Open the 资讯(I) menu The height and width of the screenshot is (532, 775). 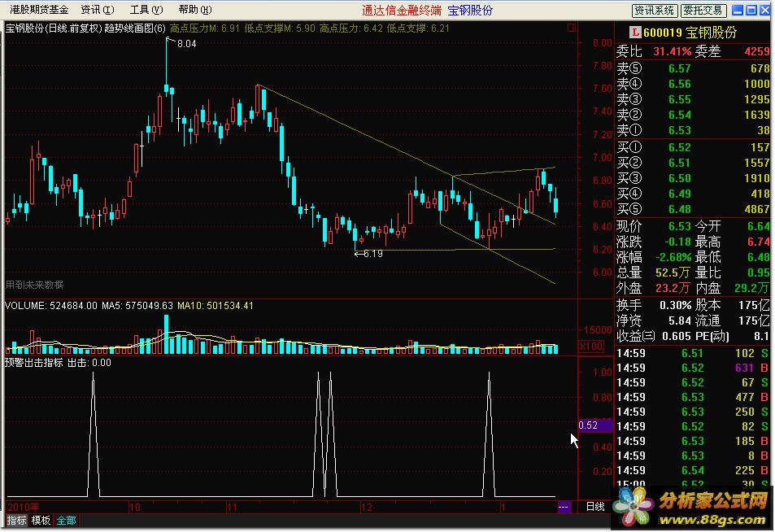coord(98,10)
